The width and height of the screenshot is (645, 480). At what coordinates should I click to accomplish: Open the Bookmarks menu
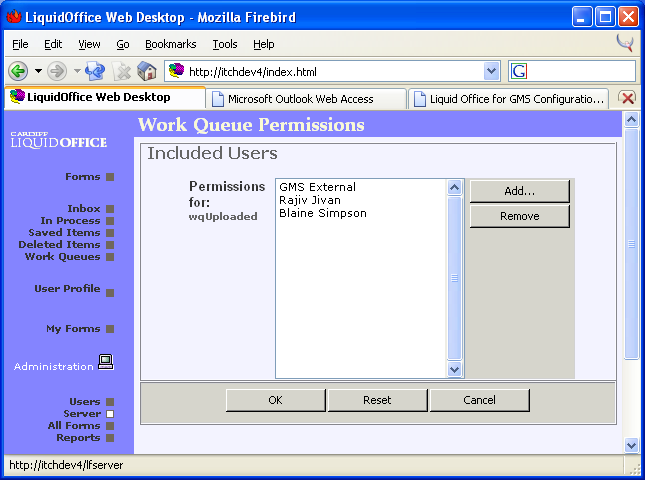[170, 44]
